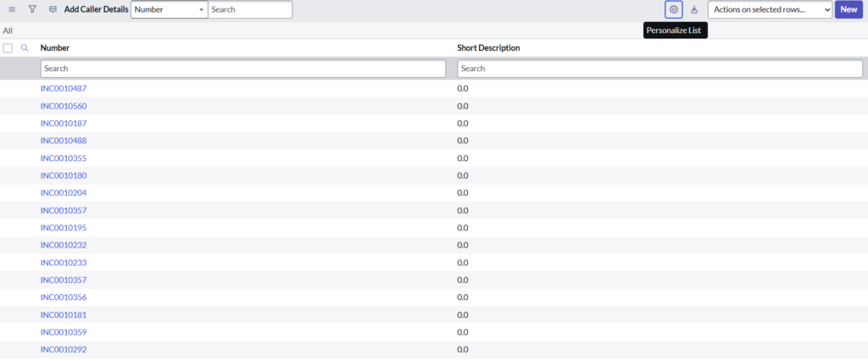Screen dimensions: 868x361
Task: Sort by the Short Description column header
Action: click(x=488, y=48)
